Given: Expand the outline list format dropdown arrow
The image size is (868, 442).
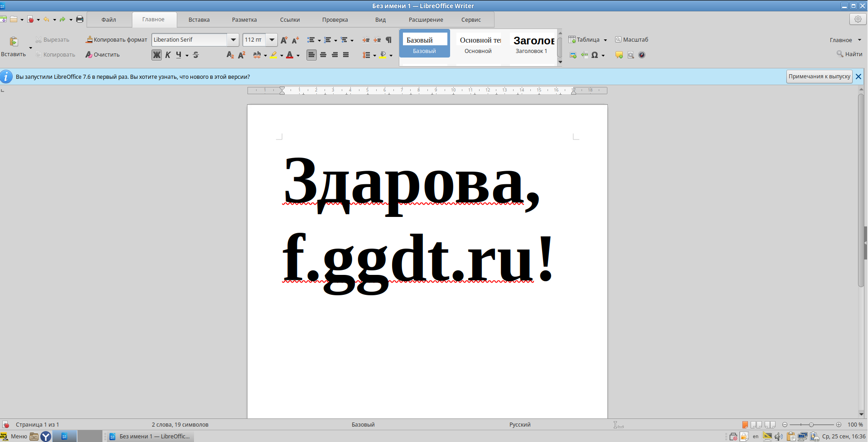Looking at the screenshot, I should pos(352,40).
